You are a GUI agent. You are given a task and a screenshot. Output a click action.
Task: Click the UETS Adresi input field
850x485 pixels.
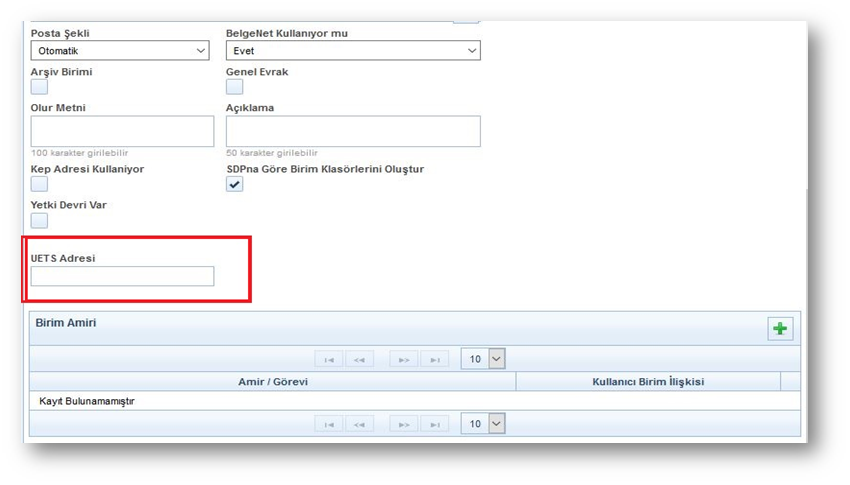pyautogui.click(x=122, y=276)
